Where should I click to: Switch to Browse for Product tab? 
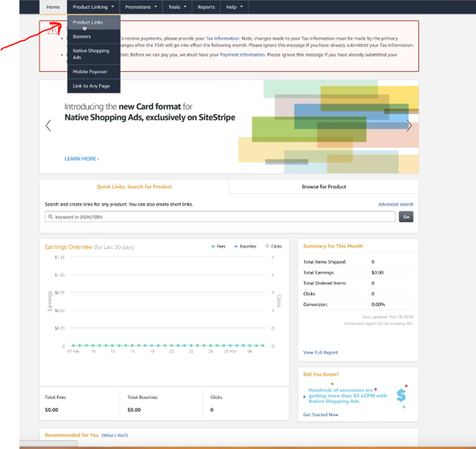324,186
